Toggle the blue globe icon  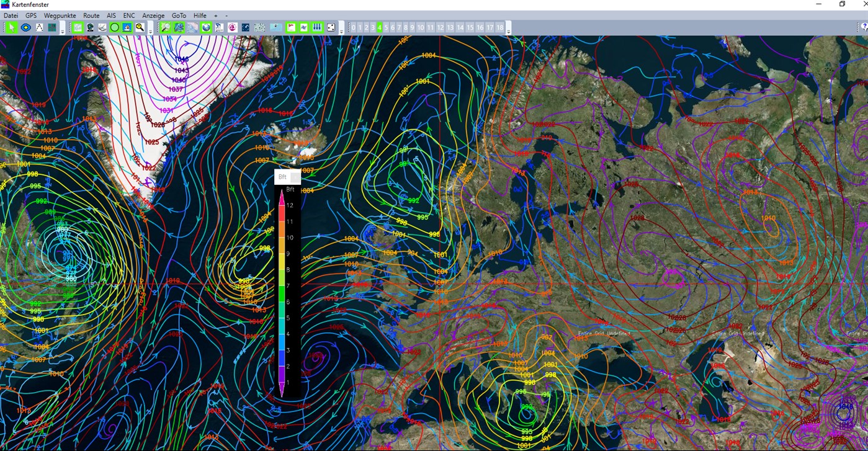coord(206,27)
